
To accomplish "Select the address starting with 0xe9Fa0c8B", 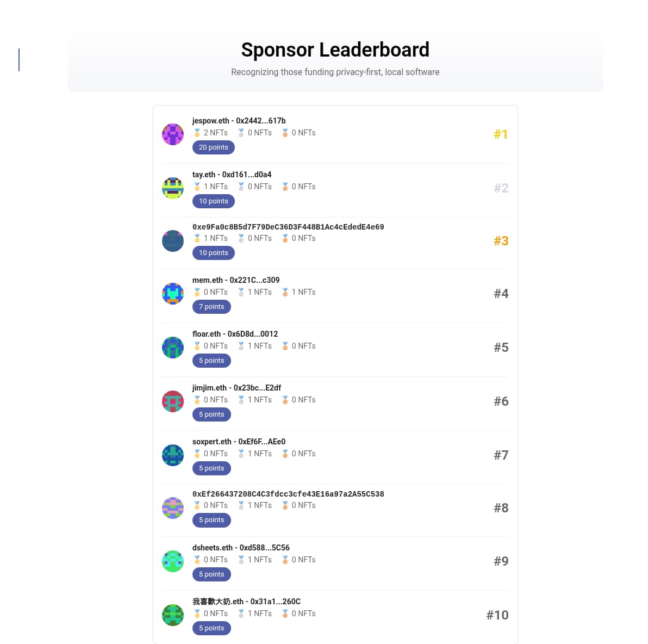I will click(288, 227).
